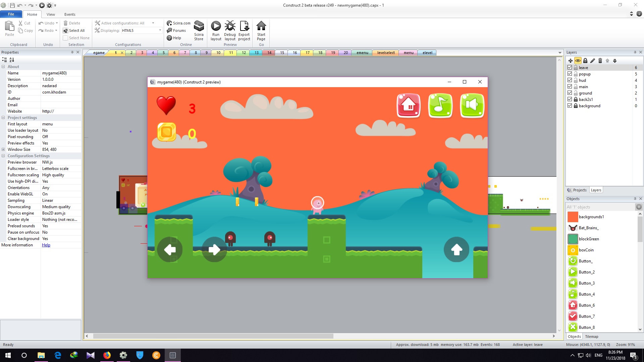The width and height of the screenshot is (644, 362).
Task: Select backgrounds1 orange object thumbnail
Action: click(x=573, y=217)
